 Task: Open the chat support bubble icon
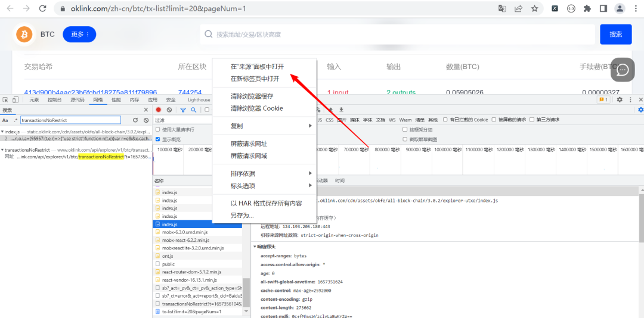click(x=623, y=70)
